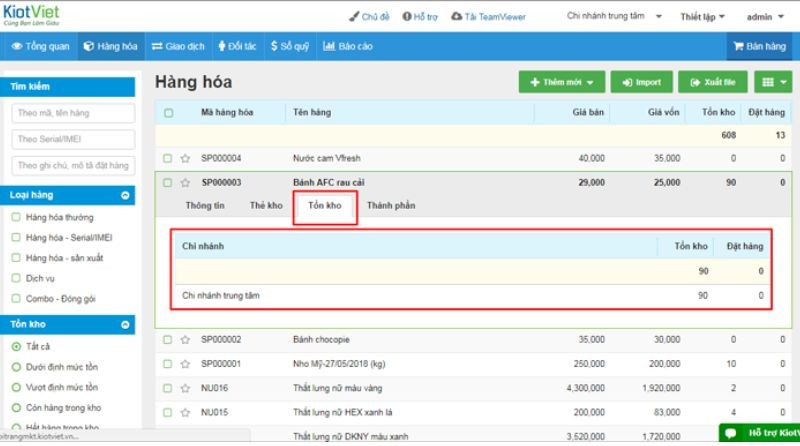Sort by Giá vốn column header
Viewport: 800px width, 446px height.
click(663, 112)
